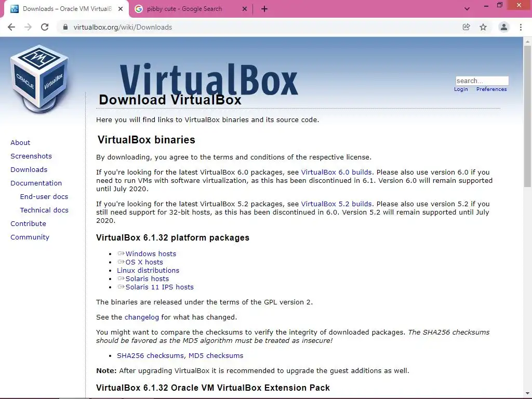Download the OS X hosts package
Image resolution: width=532 pixels, height=399 pixels.
(x=144, y=262)
